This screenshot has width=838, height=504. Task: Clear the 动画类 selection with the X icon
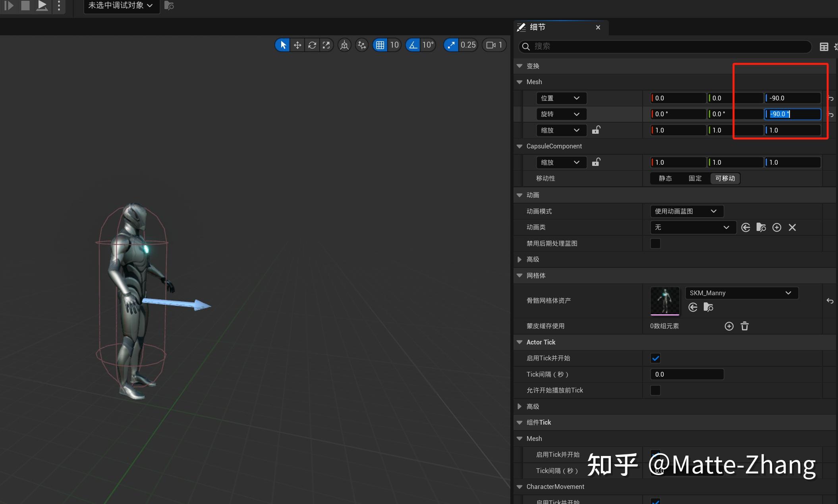792,227
